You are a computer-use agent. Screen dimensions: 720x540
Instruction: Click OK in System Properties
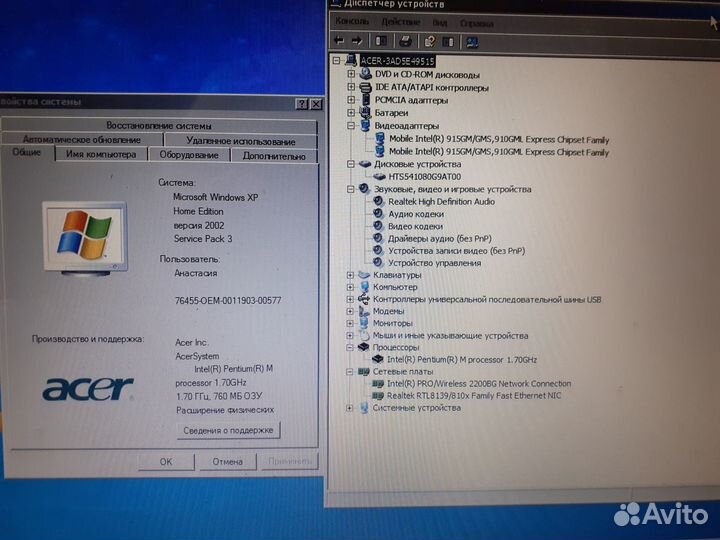pyautogui.click(x=166, y=461)
